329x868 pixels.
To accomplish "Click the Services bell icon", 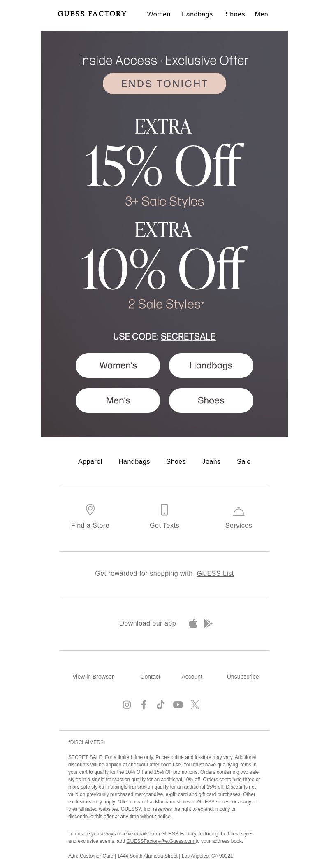I will (x=239, y=511).
